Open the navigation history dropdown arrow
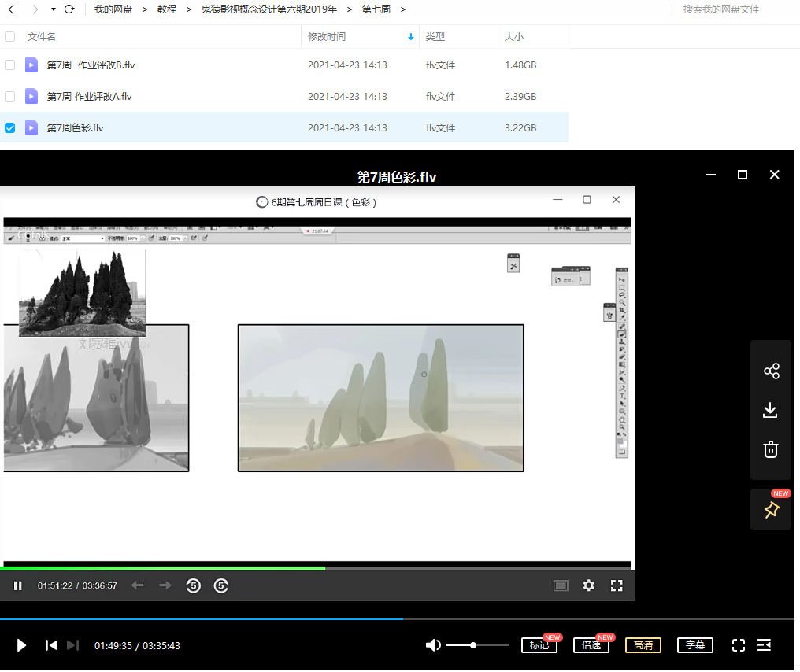Viewport: 800px width, 672px height. click(54, 9)
